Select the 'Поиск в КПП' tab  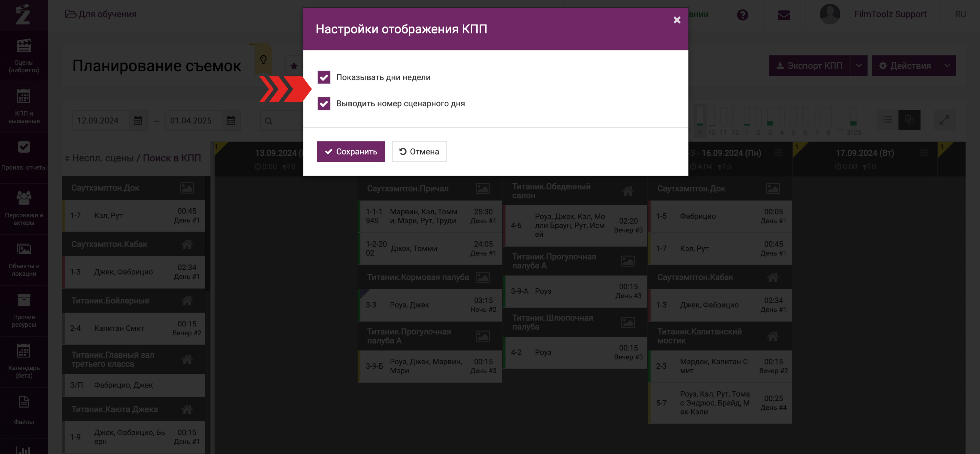click(x=172, y=158)
